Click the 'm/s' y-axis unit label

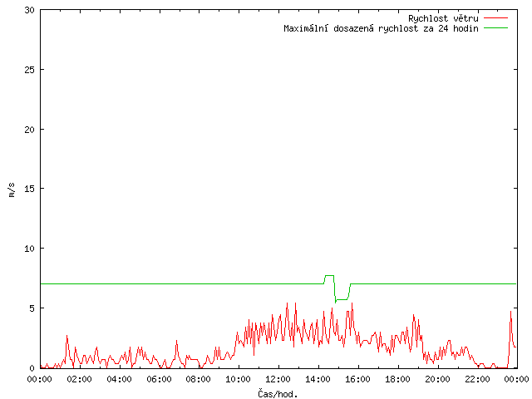pos(12,190)
